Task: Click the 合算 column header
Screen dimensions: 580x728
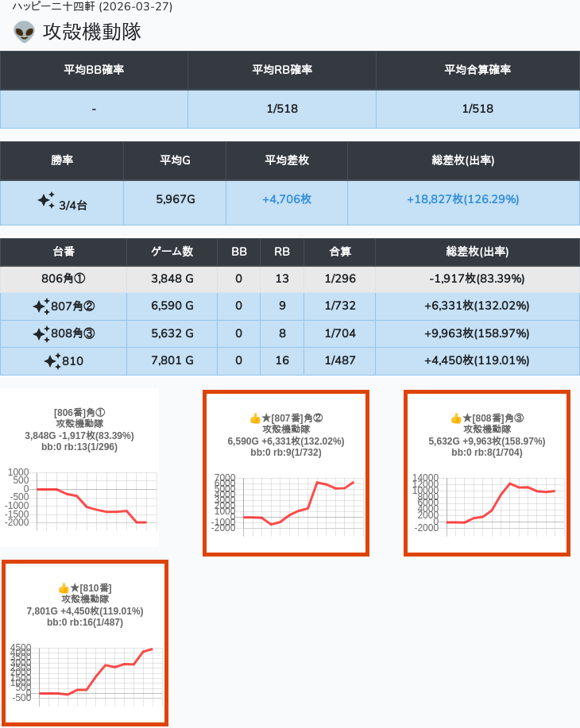Action: [x=339, y=252]
